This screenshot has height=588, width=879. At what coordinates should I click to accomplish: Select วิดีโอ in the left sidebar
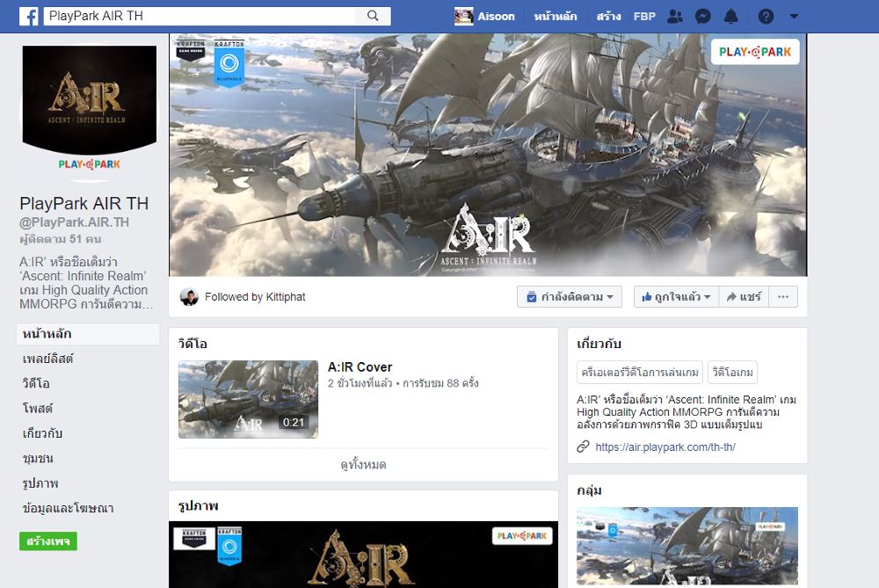tap(36, 384)
